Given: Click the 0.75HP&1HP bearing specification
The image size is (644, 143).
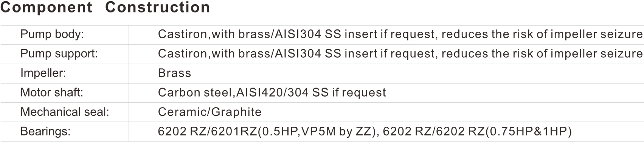Looking at the screenshot, I should (529, 131).
